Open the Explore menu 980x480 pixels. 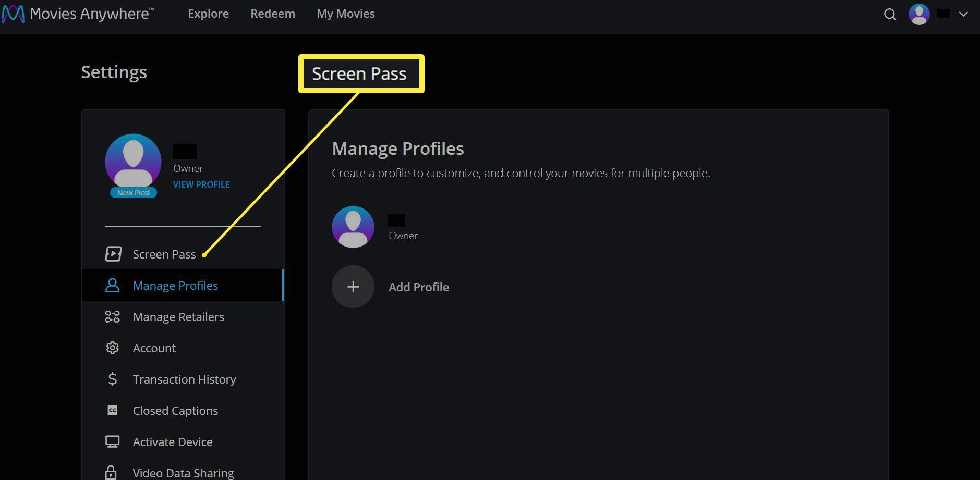(x=208, y=14)
